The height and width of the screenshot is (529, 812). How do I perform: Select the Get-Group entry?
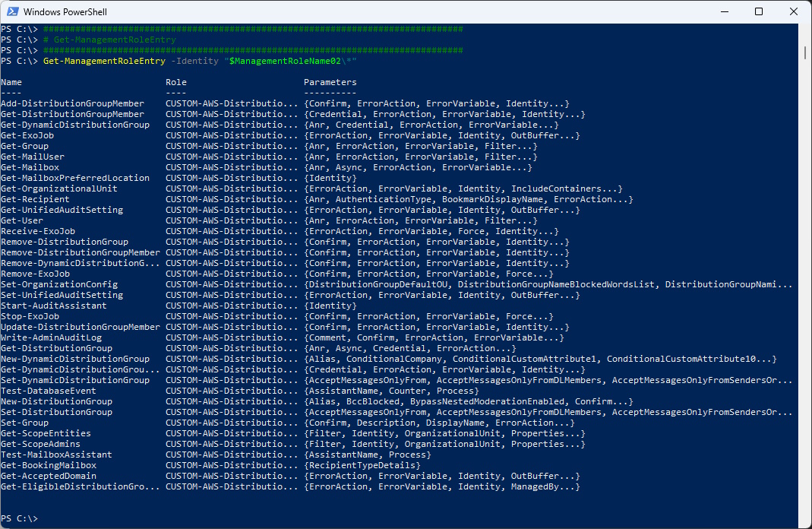pyautogui.click(x=24, y=146)
